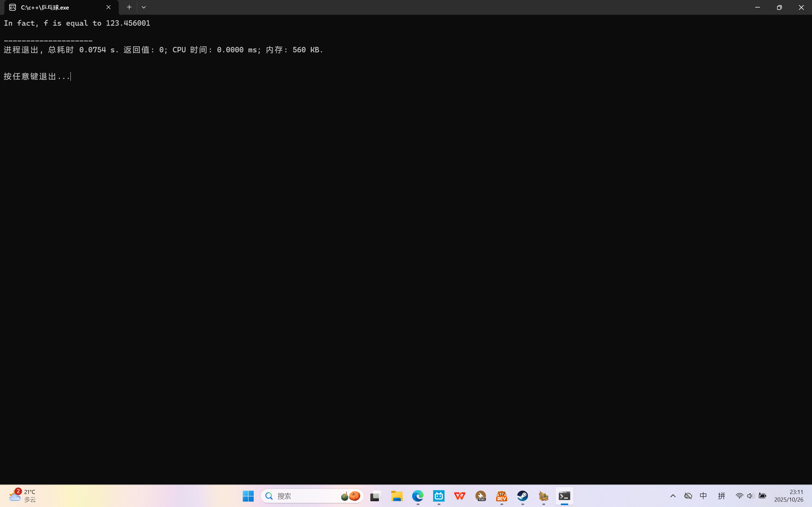Click the Terminal icon in taskbar

click(564, 496)
